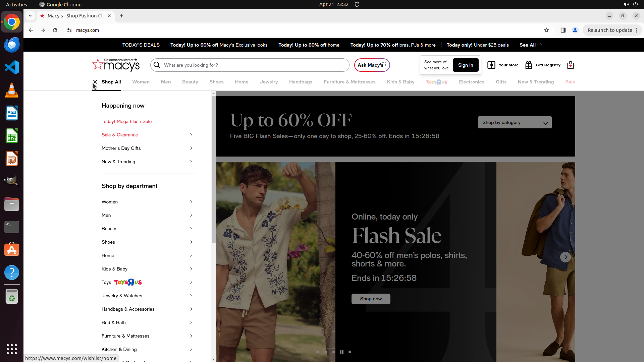Go to last carousel slide dot
The image size is (644, 362).
coord(350,352)
